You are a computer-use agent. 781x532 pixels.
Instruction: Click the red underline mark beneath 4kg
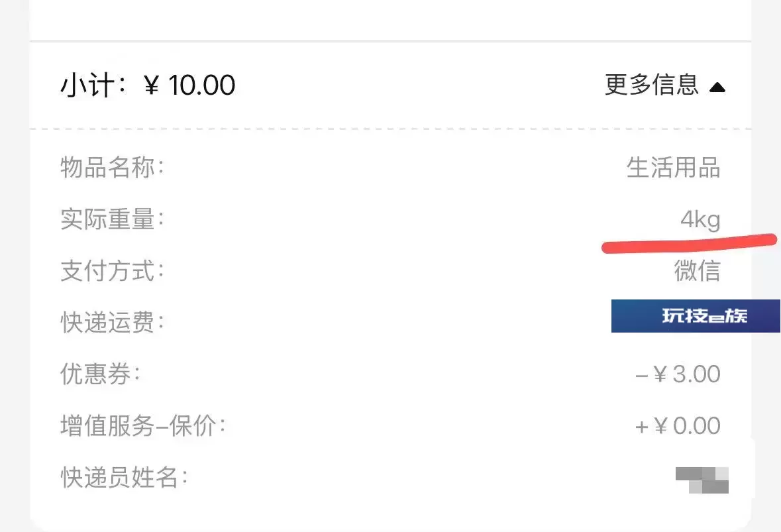coord(690,244)
